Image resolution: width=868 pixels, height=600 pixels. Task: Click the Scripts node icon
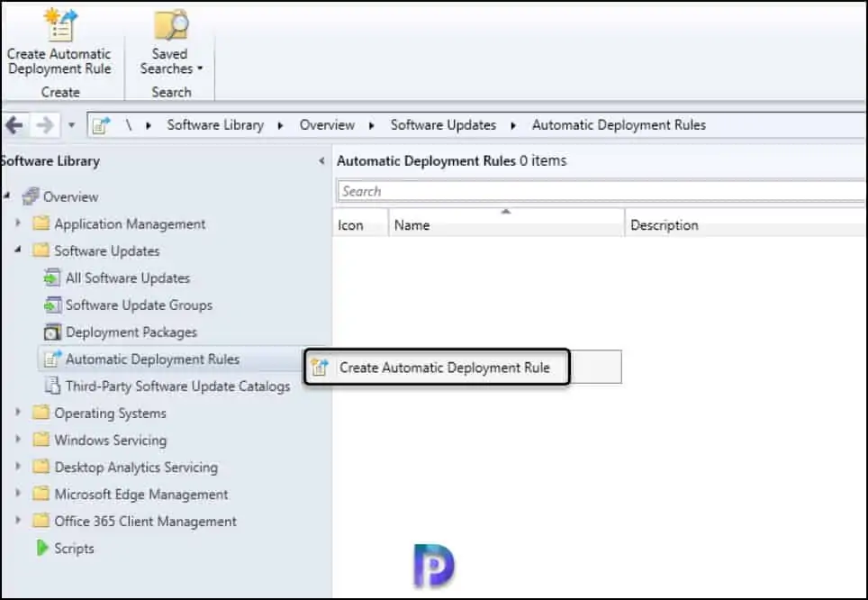tap(41, 548)
